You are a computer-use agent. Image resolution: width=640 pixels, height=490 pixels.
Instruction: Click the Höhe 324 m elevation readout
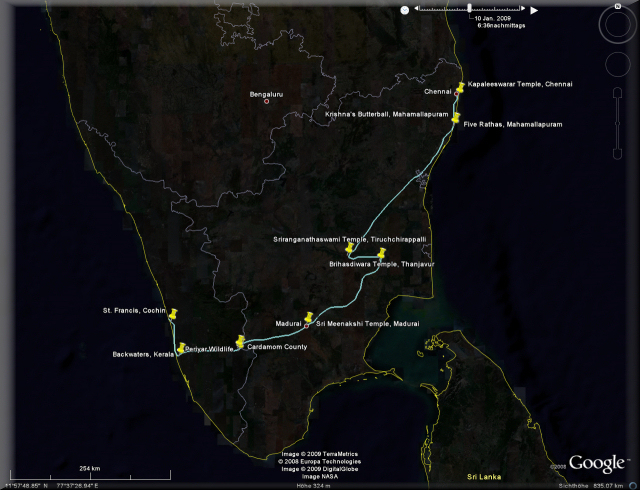tap(313, 486)
